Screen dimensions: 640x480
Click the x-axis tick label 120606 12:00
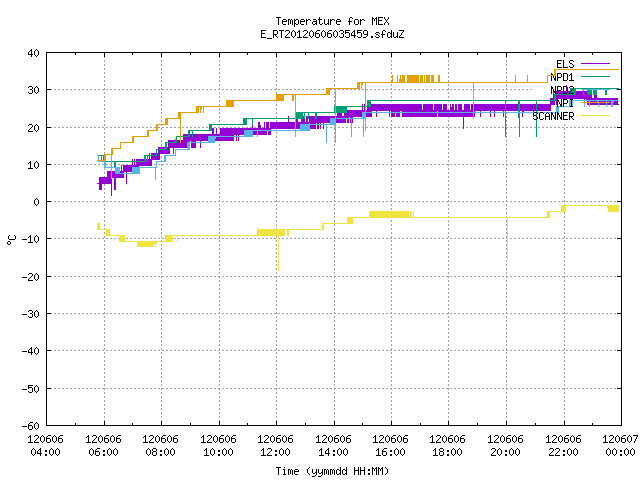[276, 446]
